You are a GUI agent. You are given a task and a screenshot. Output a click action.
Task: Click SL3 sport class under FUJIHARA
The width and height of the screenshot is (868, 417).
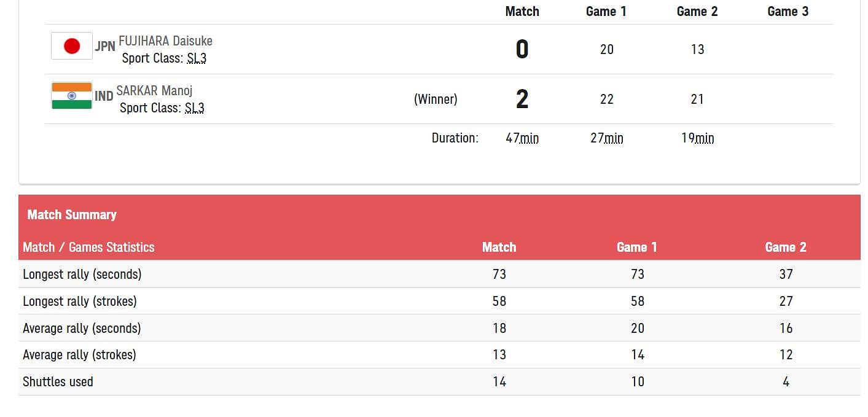point(197,58)
